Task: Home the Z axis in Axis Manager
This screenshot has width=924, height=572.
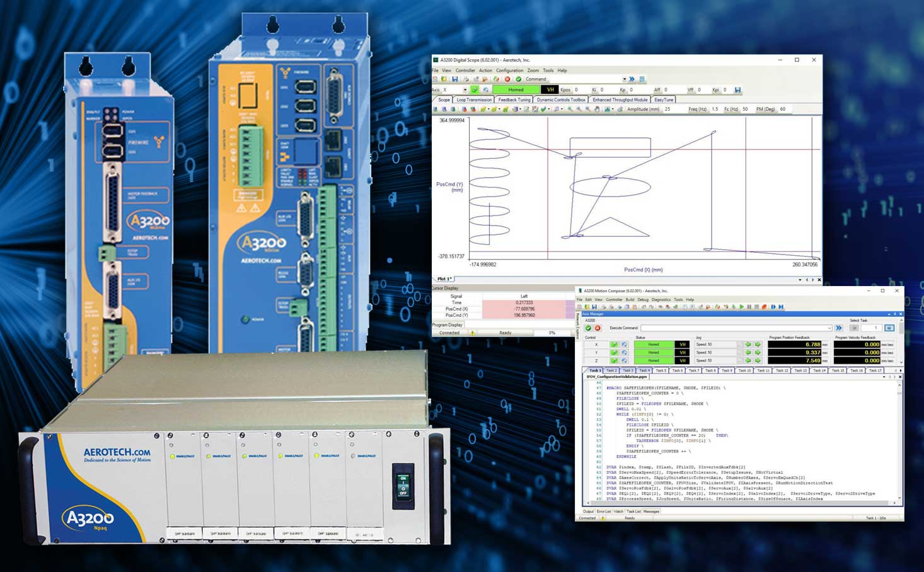Action: pos(624,360)
